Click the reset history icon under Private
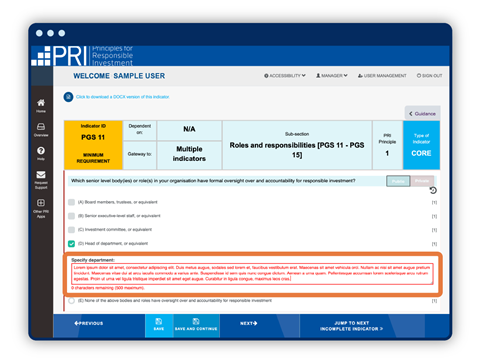Screen dimensions: 480x363 pyautogui.click(x=433, y=190)
